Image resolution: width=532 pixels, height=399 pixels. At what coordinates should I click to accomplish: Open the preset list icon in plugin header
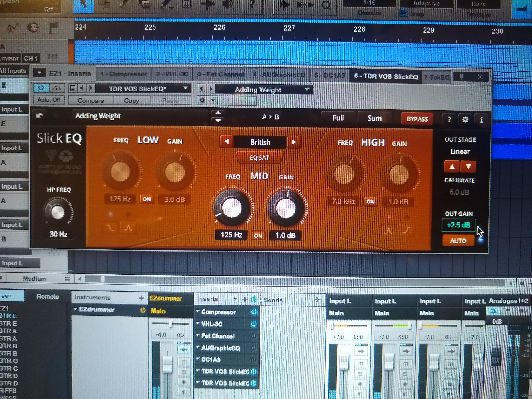[x=73, y=88]
